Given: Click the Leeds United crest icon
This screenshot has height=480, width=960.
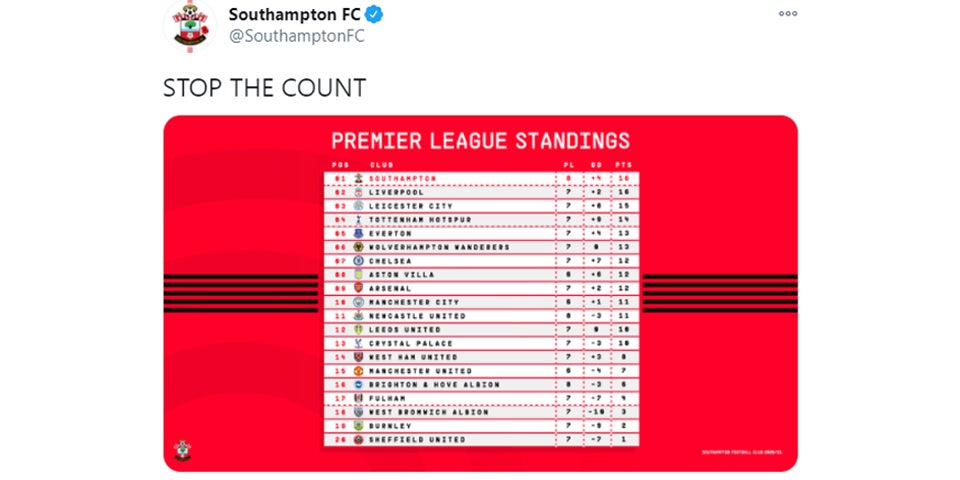Looking at the screenshot, I should pyautogui.click(x=359, y=330).
